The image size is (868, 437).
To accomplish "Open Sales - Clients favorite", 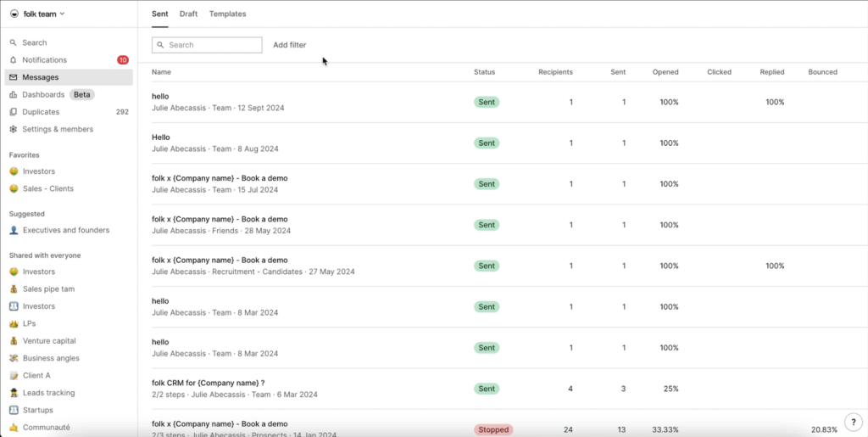I will pos(47,188).
